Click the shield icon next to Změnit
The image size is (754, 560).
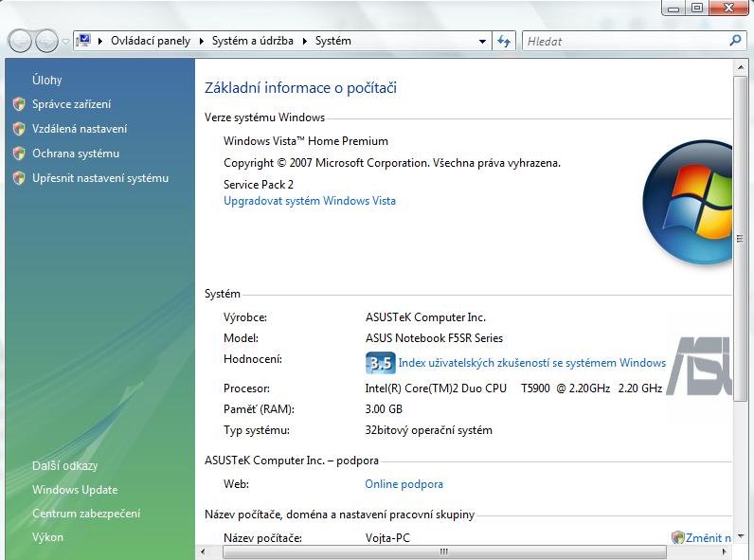(677, 537)
